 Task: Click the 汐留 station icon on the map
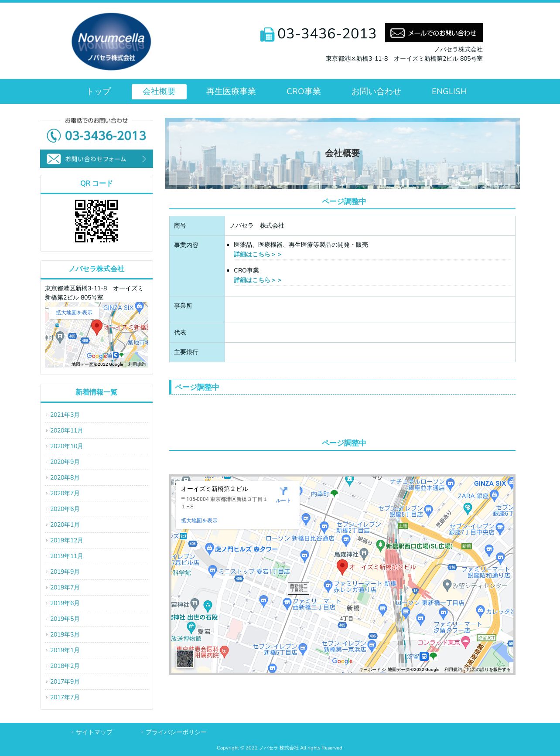[423, 656]
